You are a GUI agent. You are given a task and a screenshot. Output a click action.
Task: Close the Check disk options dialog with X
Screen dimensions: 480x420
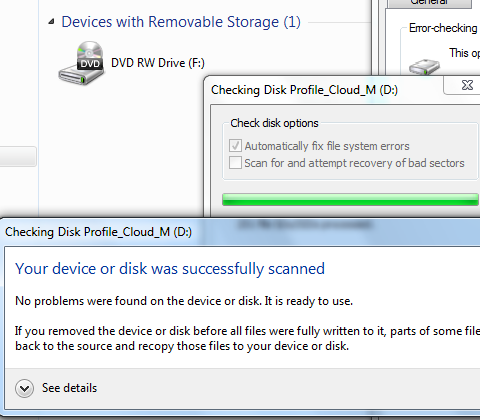(x=467, y=85)
